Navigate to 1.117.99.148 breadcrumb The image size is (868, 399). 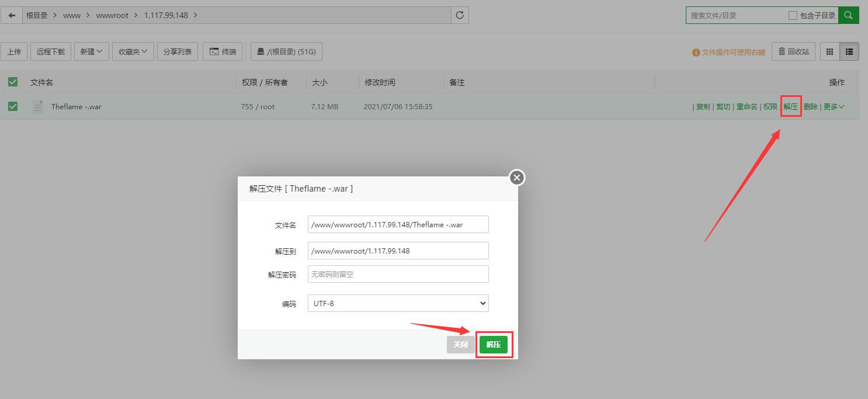click(166, 15)
